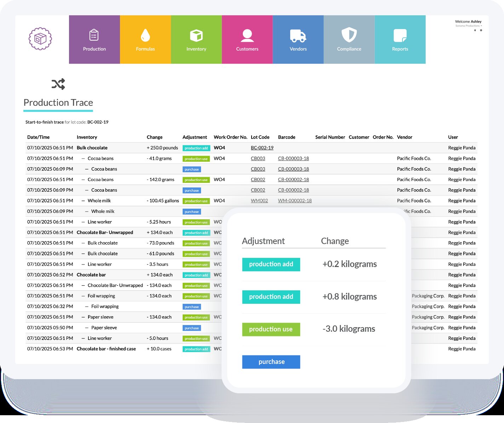Screen dimensions: 504x423
Task: Open the Inventory box icon
Action: click(x=196, y=35)
